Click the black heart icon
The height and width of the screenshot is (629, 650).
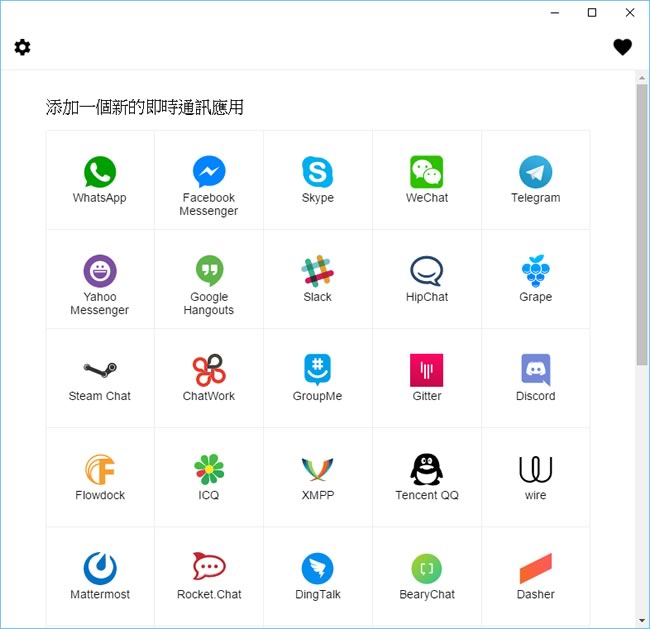tap(622, 47)
